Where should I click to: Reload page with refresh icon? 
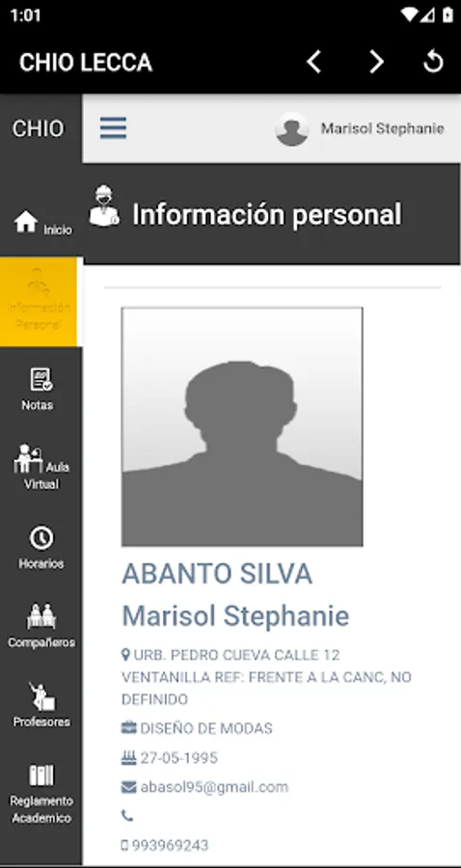(433, 62)
